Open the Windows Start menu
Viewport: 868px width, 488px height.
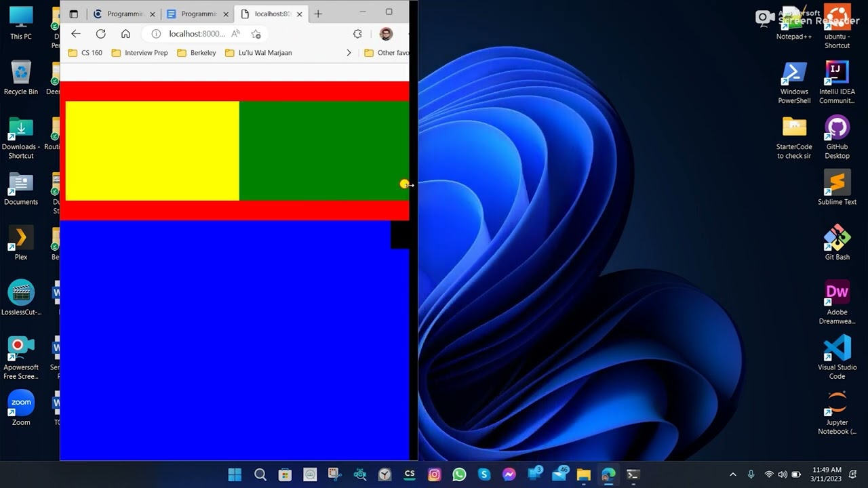click(235, 474)
